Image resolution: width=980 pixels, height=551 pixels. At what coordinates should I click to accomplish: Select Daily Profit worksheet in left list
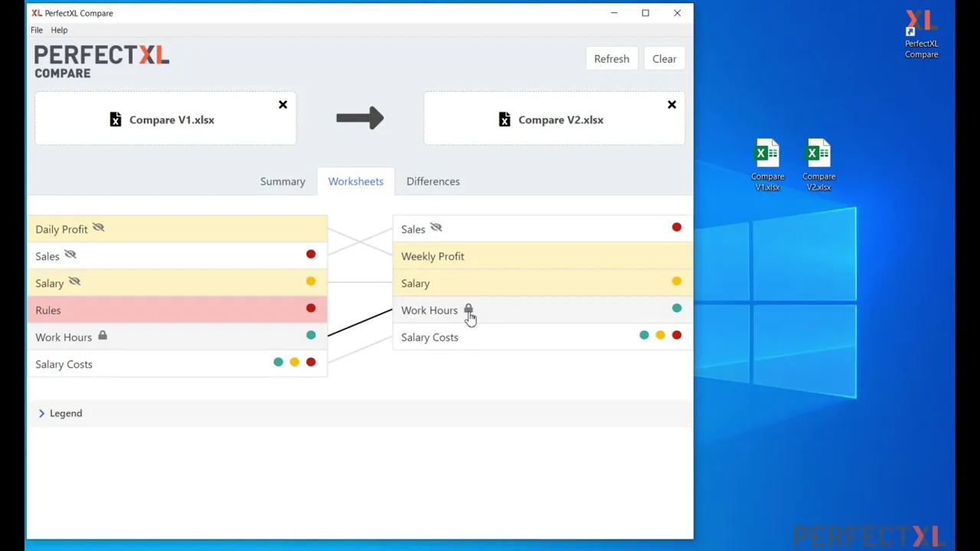tap(177, 229)
